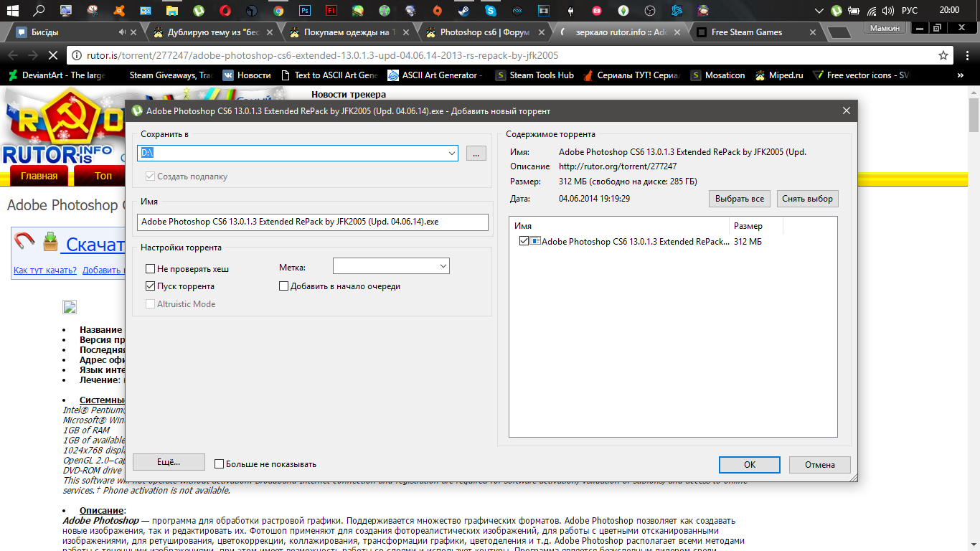Browse for save folder with … button
The height and width of the screenshot is (551, 980).
[x=476, y=153]
